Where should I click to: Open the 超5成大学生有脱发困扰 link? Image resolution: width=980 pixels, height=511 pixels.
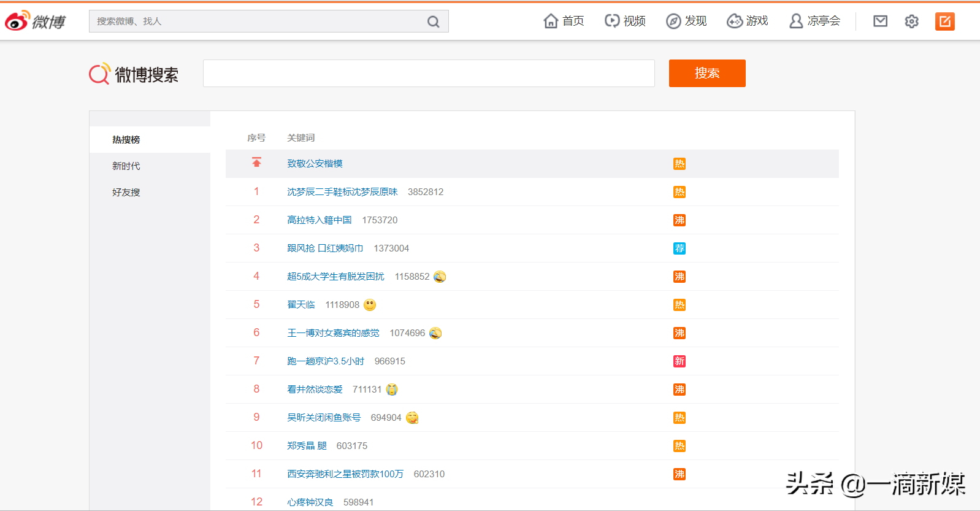pyautogui.click(x=335, y=277)
